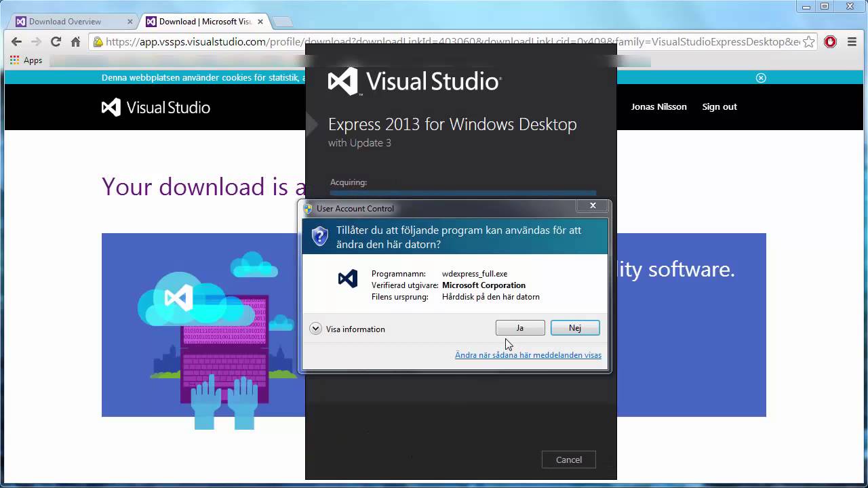The width and height of the screenshot is (868, 488).
Task: Close the User Account Control dialog
Action: click(x=593, y=205)
